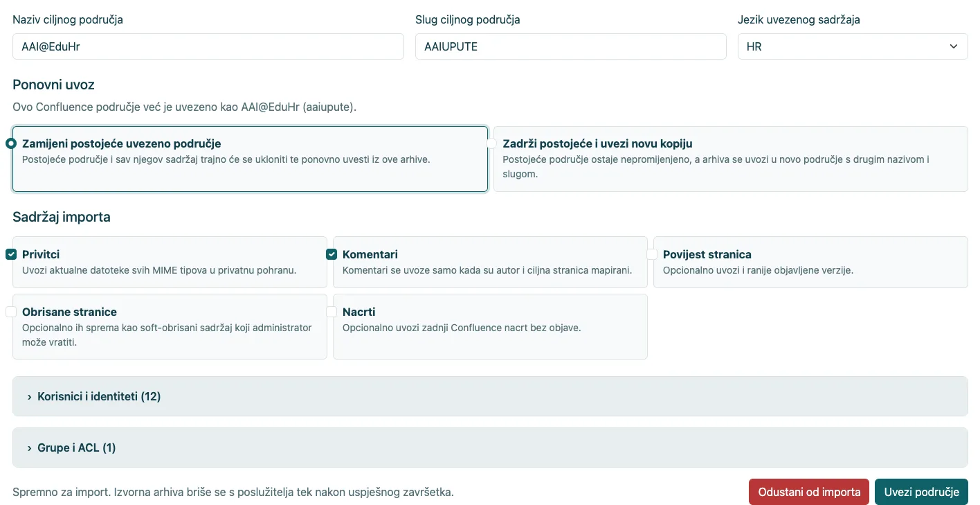The width and height of the screenshot is (980, 505).
Task: Click the description 'Opcionalno uvozi zadnji Confluence nacrt bez objave.'
Action: click(462, 328)
